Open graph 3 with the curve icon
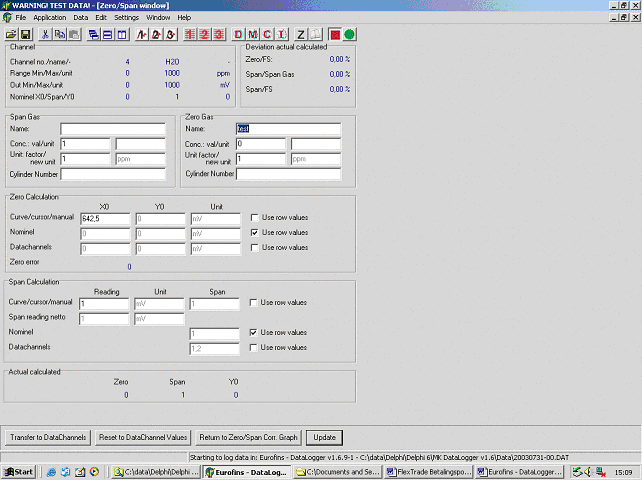 click(x=170, y=34)
